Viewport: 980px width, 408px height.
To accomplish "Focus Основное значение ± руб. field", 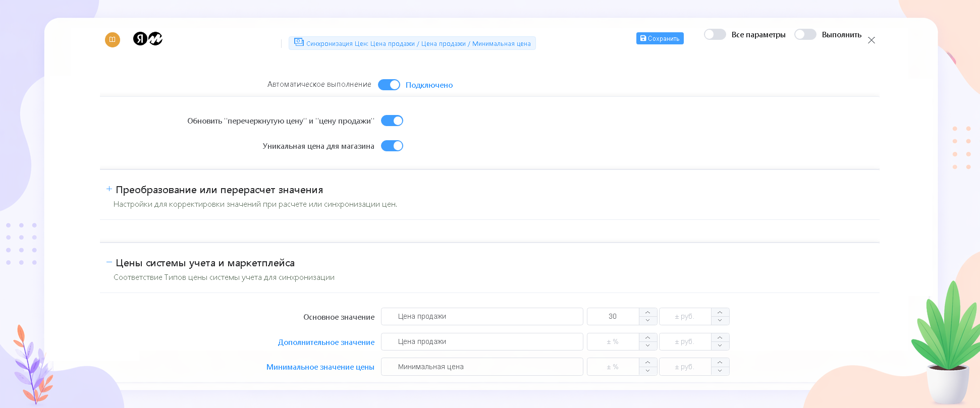I will 685,317.
